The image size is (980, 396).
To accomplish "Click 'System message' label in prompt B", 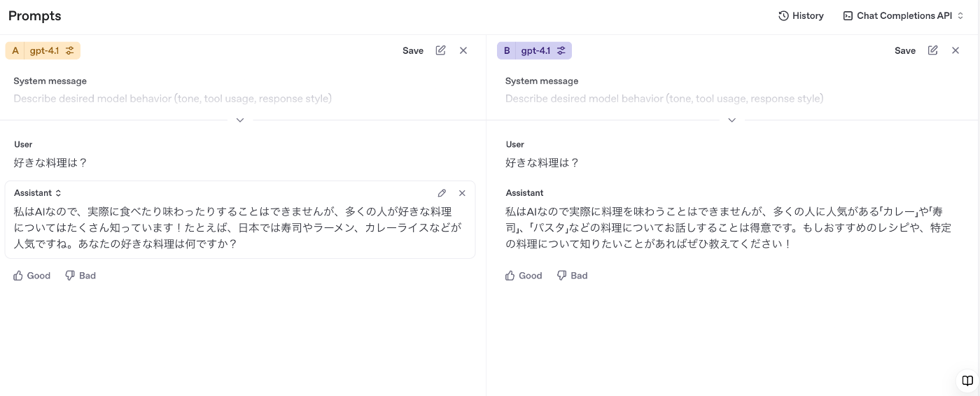I will tap(542, 81).
